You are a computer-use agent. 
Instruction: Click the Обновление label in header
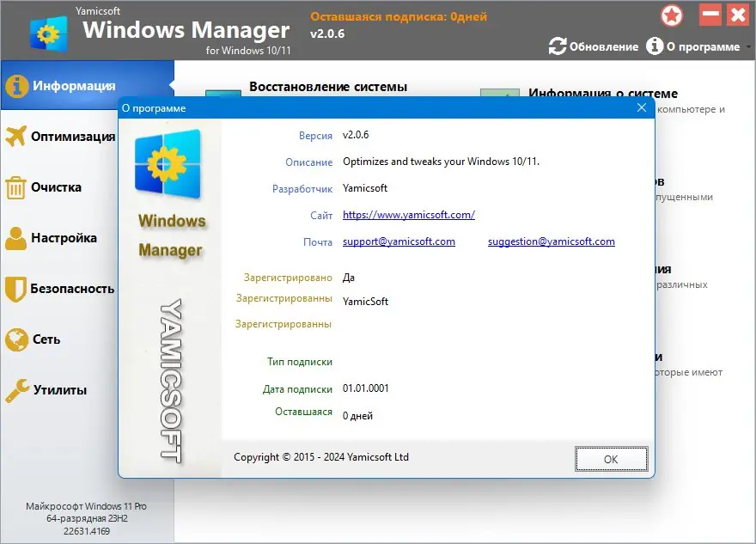tap(604, 46)
